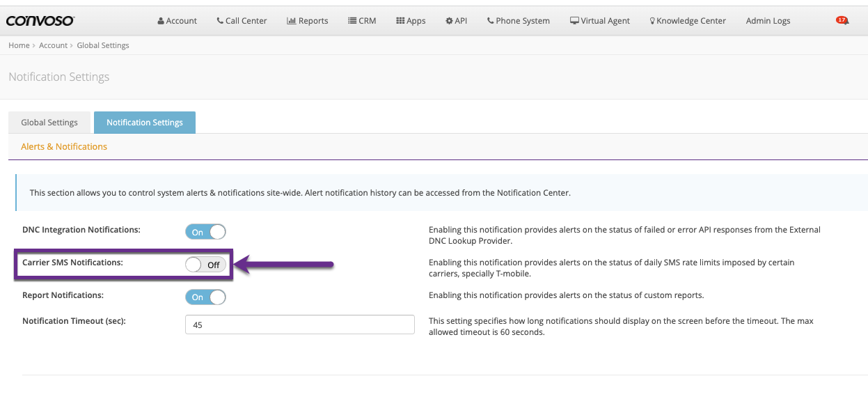Image resolution: width=868 pixels, height=406 pixels.
Task: Go to Account breadcrumb
Action: coord(53,45)
